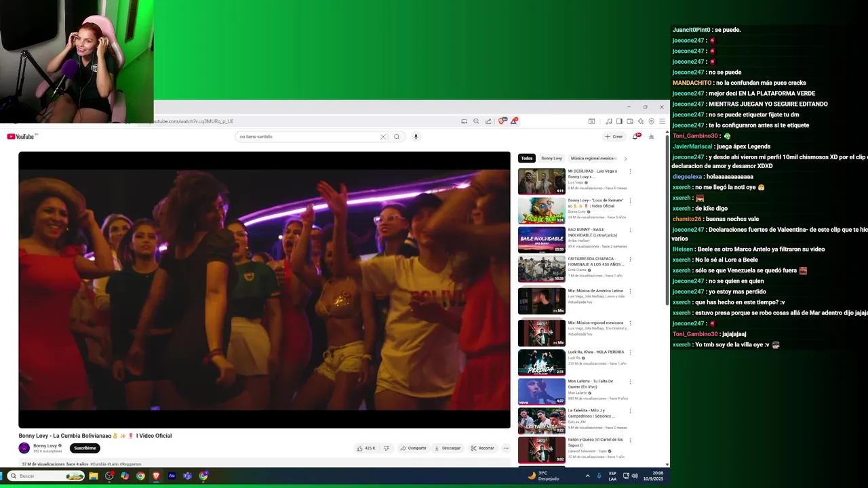
Task: Open Adobe Audition from the taskbar
Action: pyautogui.click(x=172, y=476)
